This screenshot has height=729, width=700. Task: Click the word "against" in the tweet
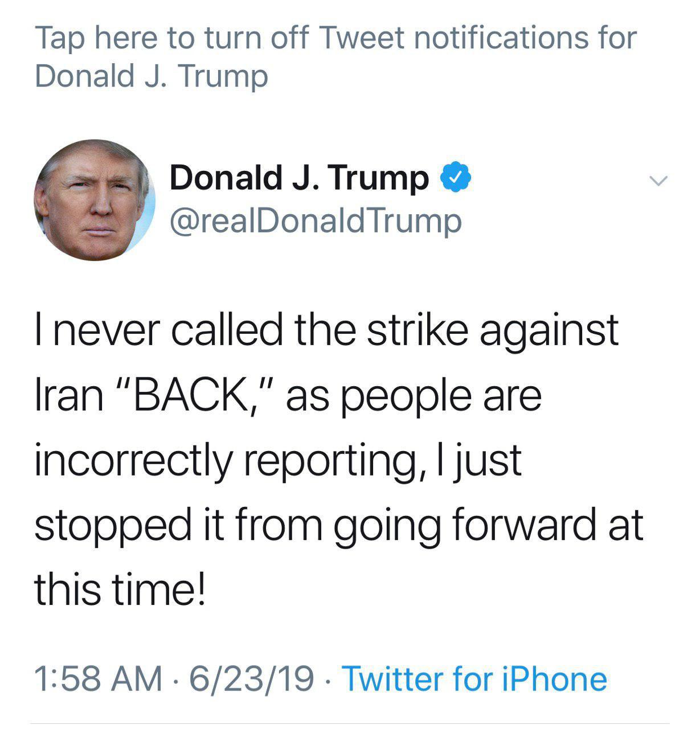coord(548,330)
